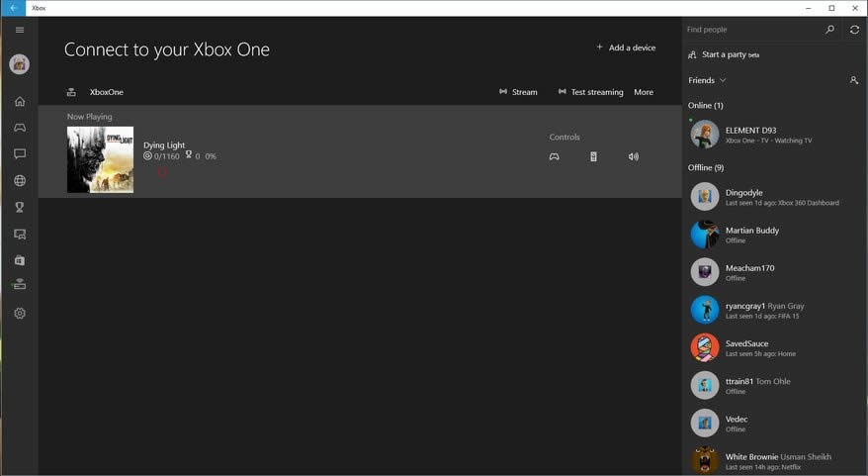Open the More options menu

644,92
